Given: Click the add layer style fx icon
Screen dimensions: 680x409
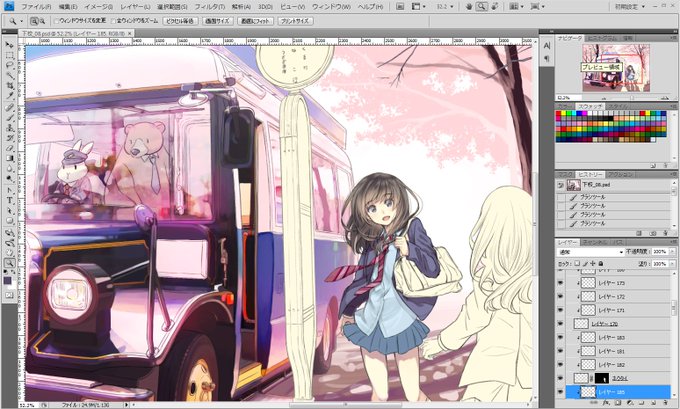Looking at the screenshot, I should (x=606, y=403).
